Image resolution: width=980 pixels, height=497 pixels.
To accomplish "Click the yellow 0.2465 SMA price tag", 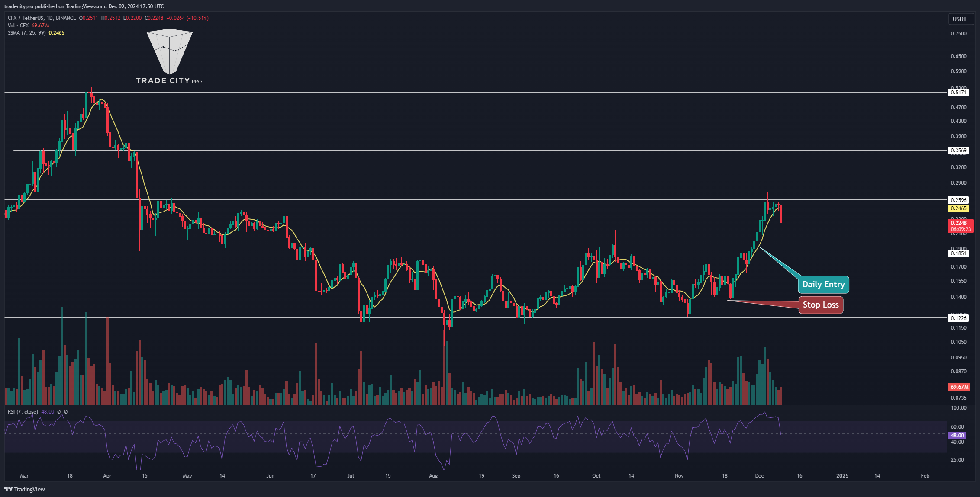I will [x=958, y=208].
